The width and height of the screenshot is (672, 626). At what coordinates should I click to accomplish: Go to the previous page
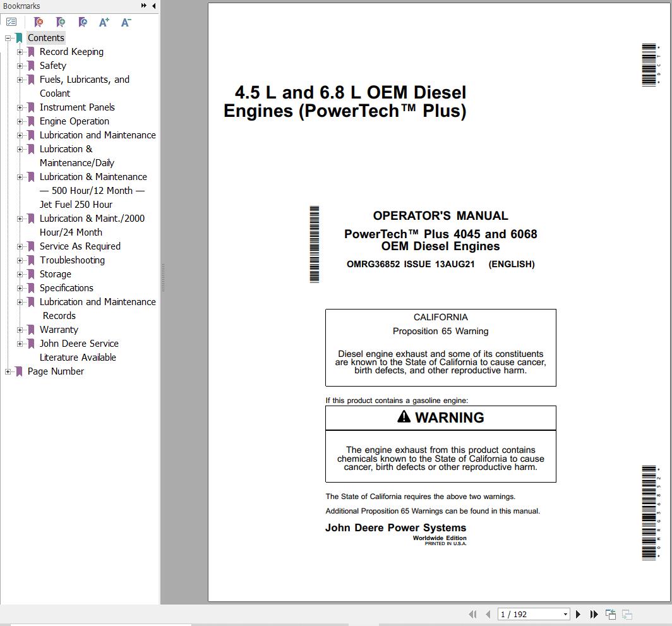(488, 614)
